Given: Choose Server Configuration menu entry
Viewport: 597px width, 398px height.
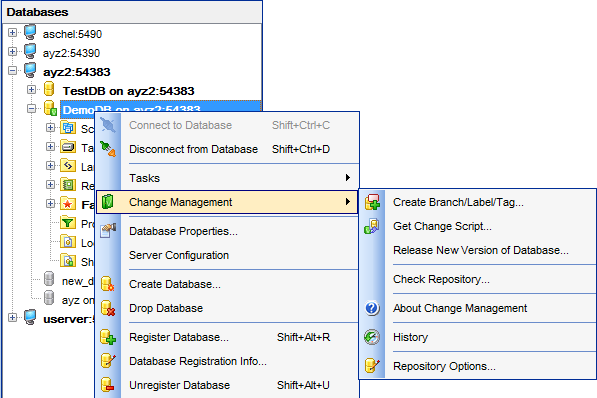Looking at the screenshot, I should pos(227,255).
